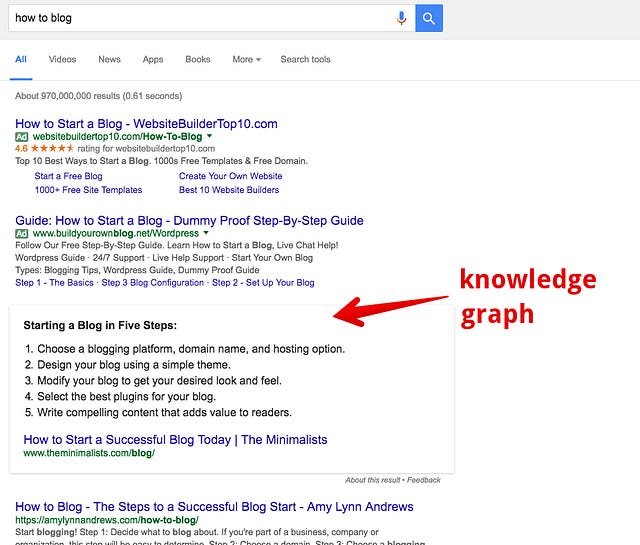Image resolution: width=640 pixels, height=545 pixels.
Task: Open the "Create Your Own Website" sitelink
Action: point(231,176)
